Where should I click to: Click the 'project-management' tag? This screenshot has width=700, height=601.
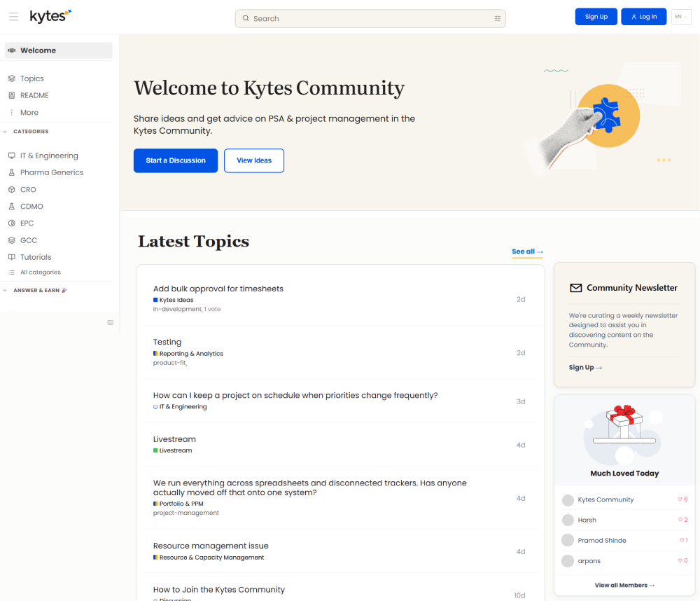tap(185, 513)
